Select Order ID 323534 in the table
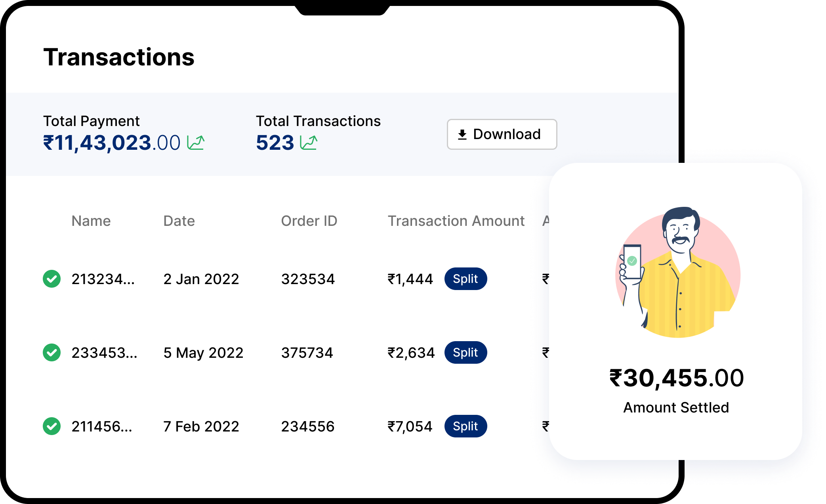Viewport: 826px width, 504px height. point(309,279)
